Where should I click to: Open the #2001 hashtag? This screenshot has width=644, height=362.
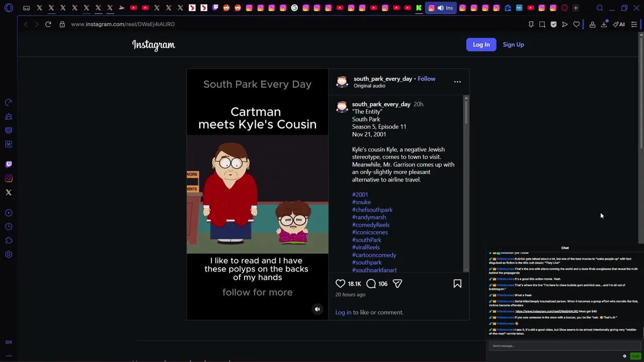click(x=360, y=195)
